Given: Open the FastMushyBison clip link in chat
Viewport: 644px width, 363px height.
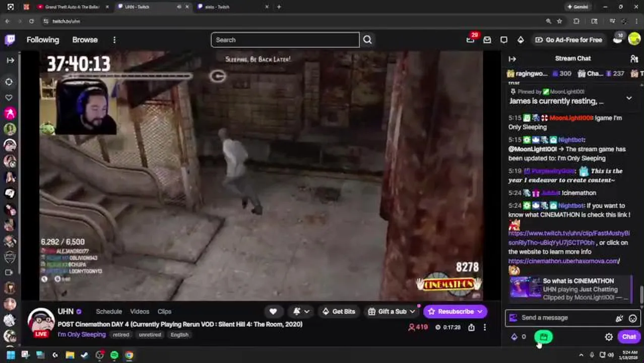Looking at the screenshot, I should pos(569,238).
